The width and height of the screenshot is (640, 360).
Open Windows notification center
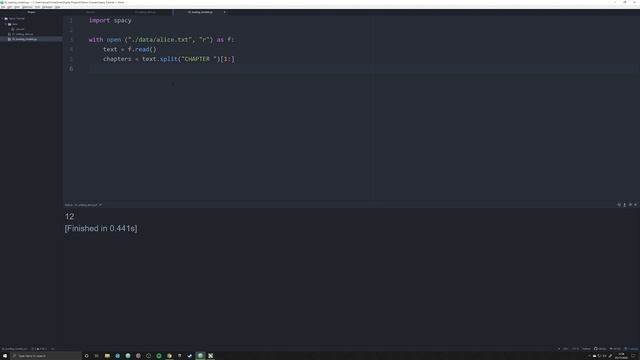pyautogui.click(x=633, y=356)
